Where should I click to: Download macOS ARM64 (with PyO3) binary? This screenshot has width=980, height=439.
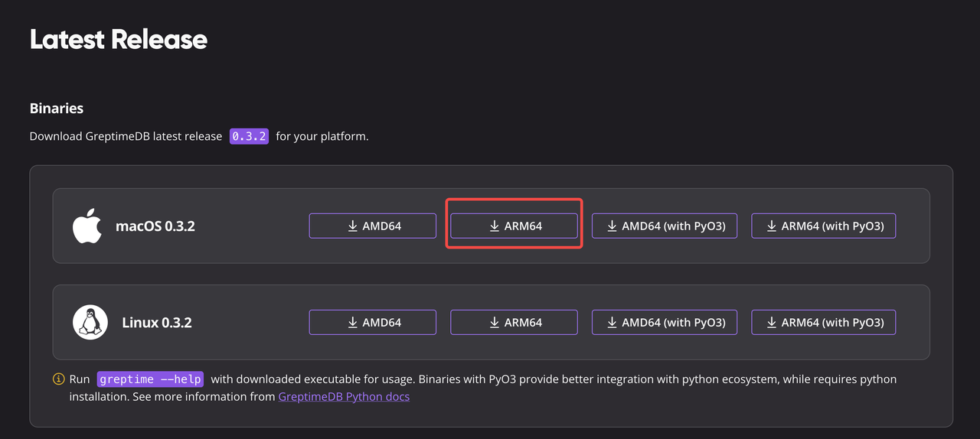pyautogui.click(x=823, y=226)
